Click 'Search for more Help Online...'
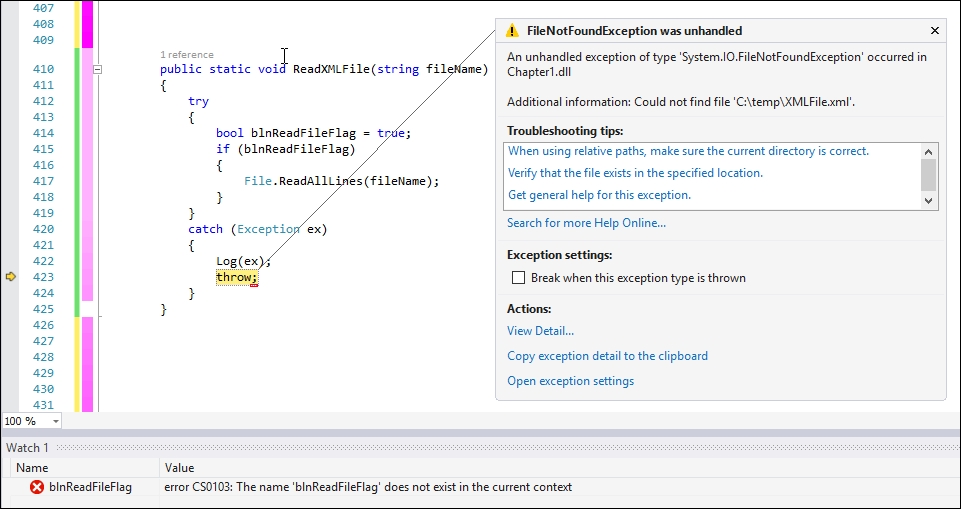This screenshot has width=961, height=509. click(587, 223)
